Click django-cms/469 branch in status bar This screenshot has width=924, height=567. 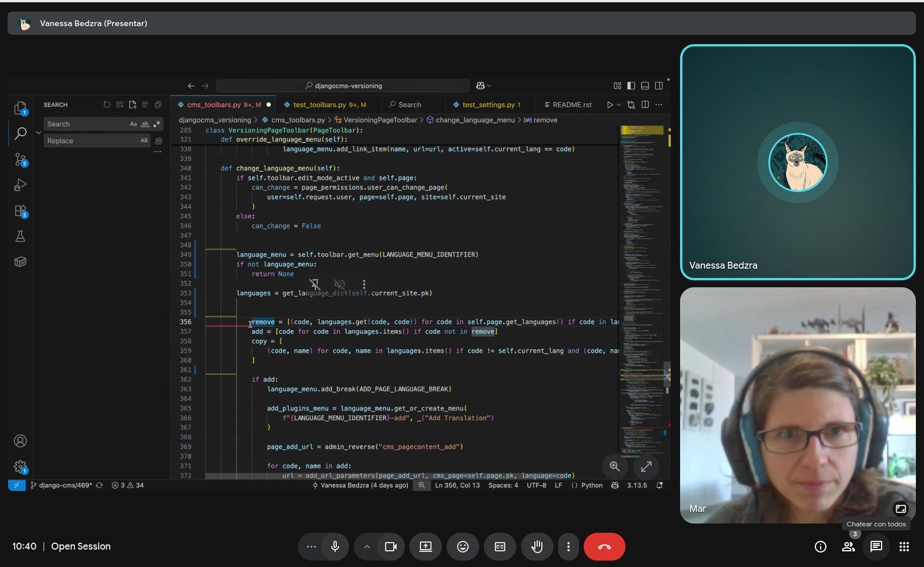[x=61, y=486]
